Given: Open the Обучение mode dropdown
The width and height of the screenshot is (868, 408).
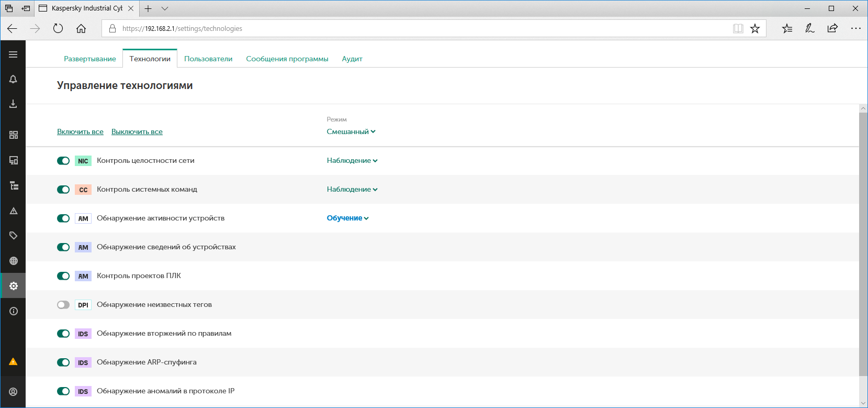Looking at the screenshot, I should click(347, 218).
